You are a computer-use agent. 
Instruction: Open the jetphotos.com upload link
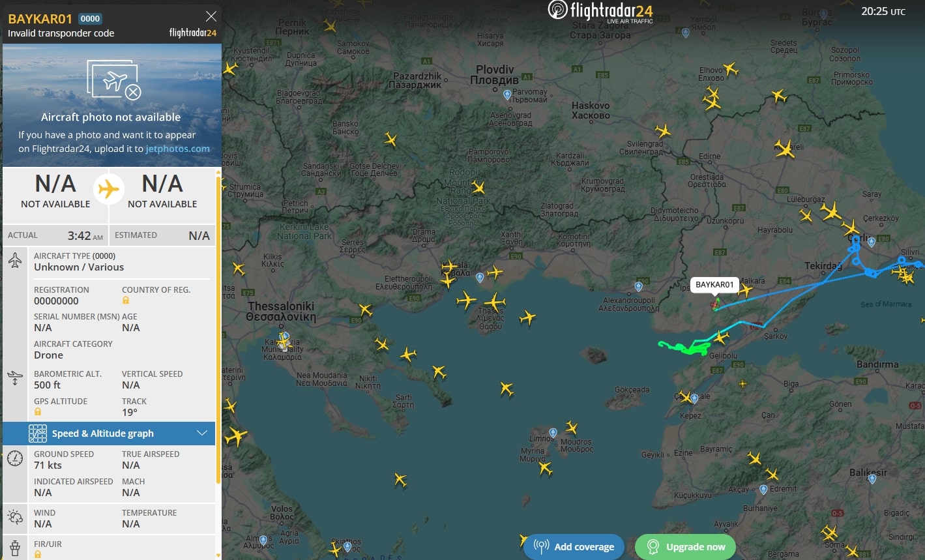tap(177, 149)
